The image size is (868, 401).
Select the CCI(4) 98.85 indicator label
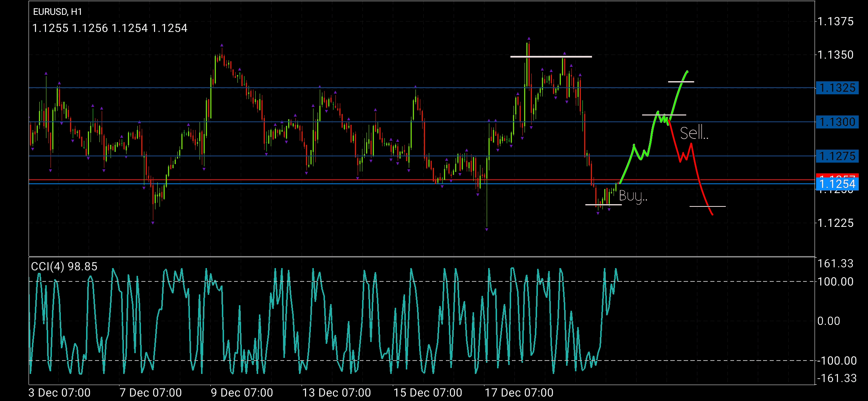point(64,267)
